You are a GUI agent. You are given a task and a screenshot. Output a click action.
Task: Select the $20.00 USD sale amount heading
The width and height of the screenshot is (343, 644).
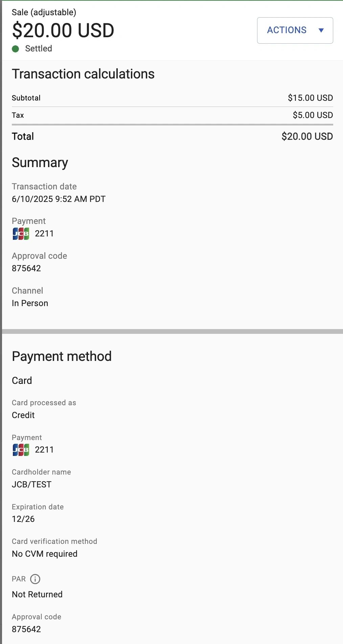pos(63,31)
